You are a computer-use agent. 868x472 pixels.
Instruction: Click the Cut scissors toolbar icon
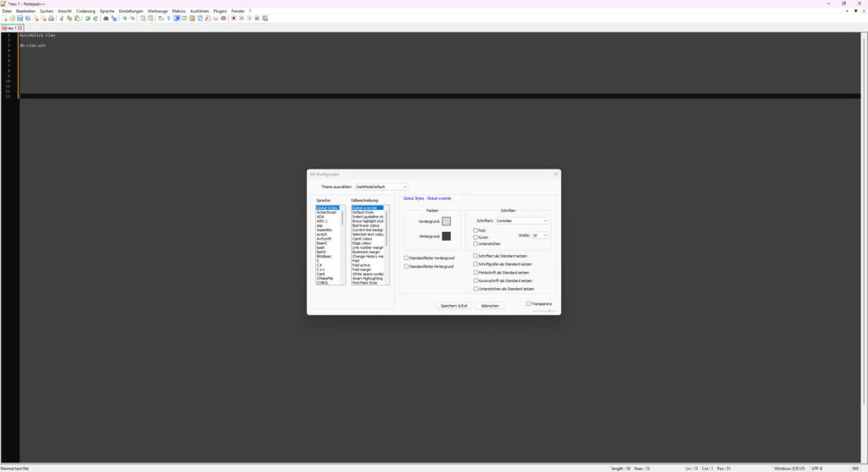tap(61, 18)
